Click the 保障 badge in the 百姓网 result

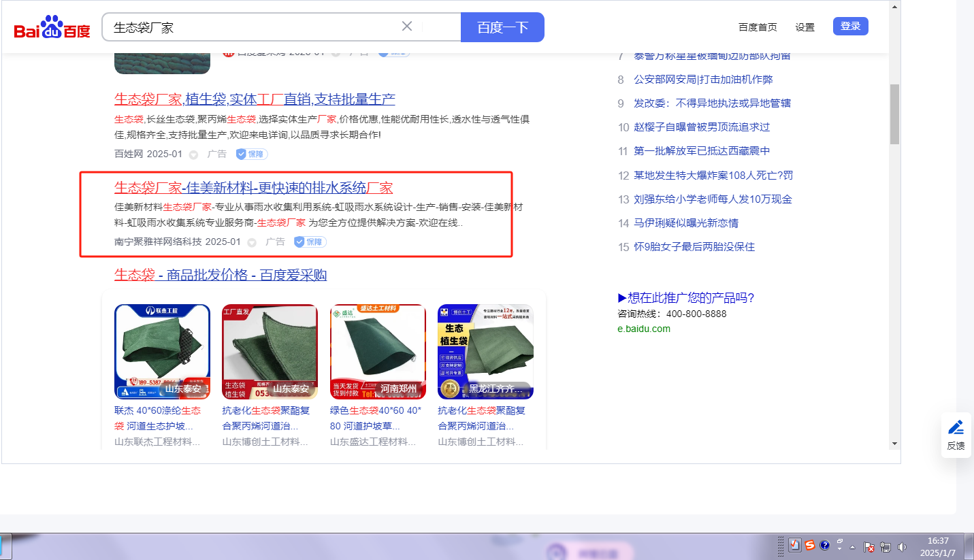point(252,154)
